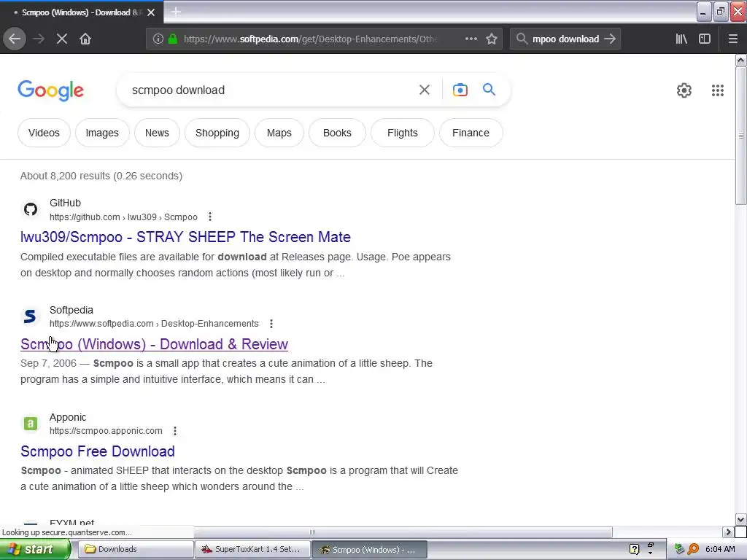Viewport: 747px width, 560px height.
Task: Filter results by Videos
Action: tap(44, 133)
